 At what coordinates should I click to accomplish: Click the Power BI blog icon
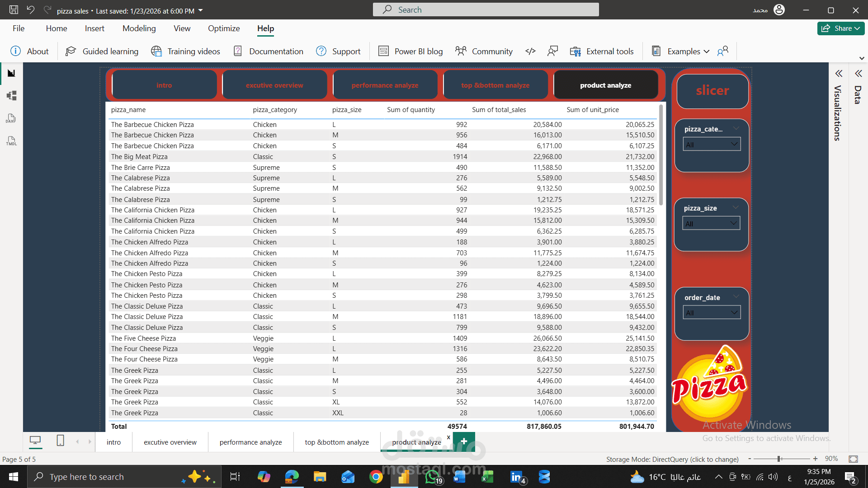[383, 51]
